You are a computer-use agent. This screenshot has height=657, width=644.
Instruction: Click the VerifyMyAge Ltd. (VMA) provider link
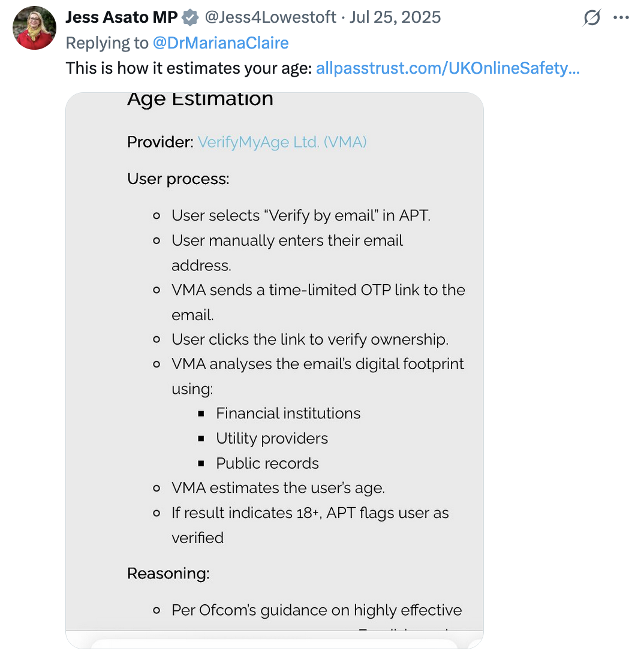coord(282,142)
